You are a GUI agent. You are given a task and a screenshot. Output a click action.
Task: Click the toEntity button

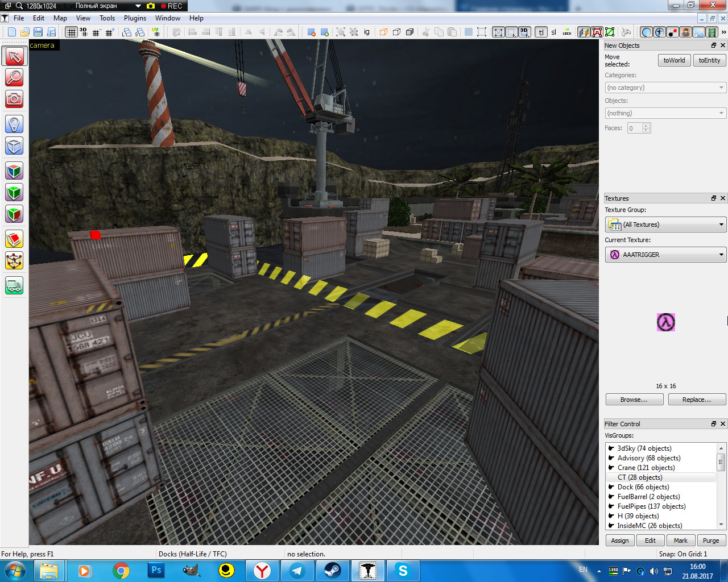(x=710, y=60)
